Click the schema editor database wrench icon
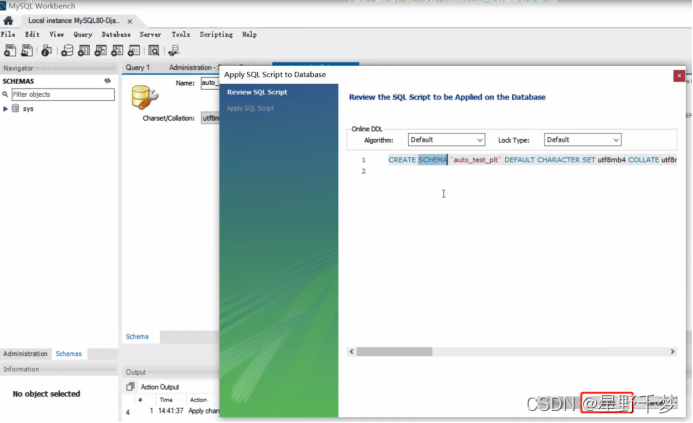Screen dimensions: 693x423 point(145,97)
